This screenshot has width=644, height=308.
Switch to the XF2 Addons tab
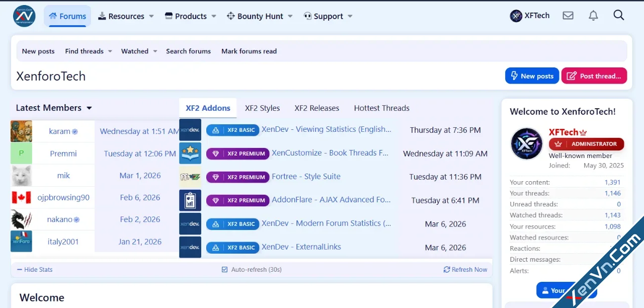point(208,108)
